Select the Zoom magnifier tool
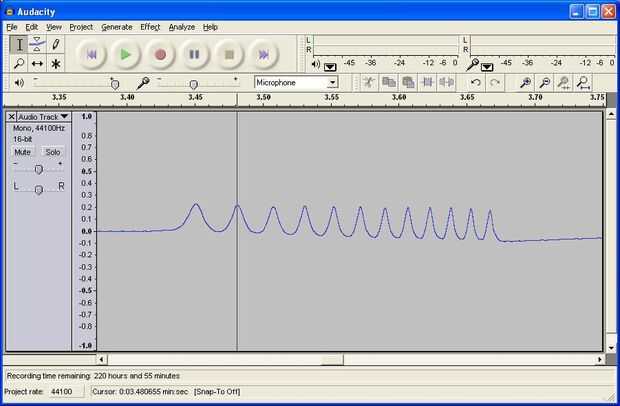The image size is (620, 406). tap(19, 63)
